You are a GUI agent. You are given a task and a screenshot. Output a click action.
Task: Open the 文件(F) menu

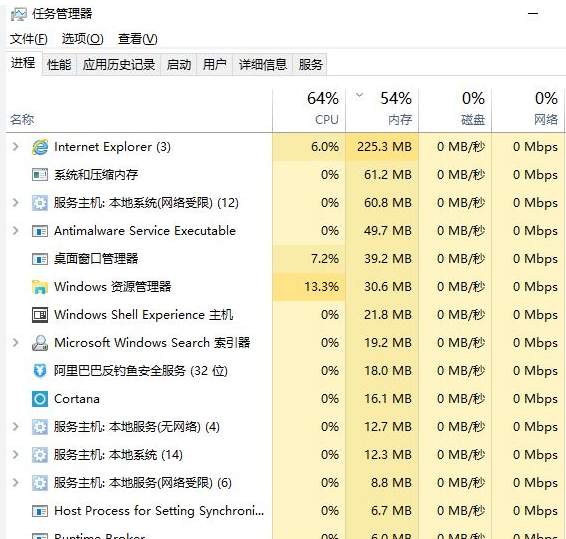pos(29,39)
